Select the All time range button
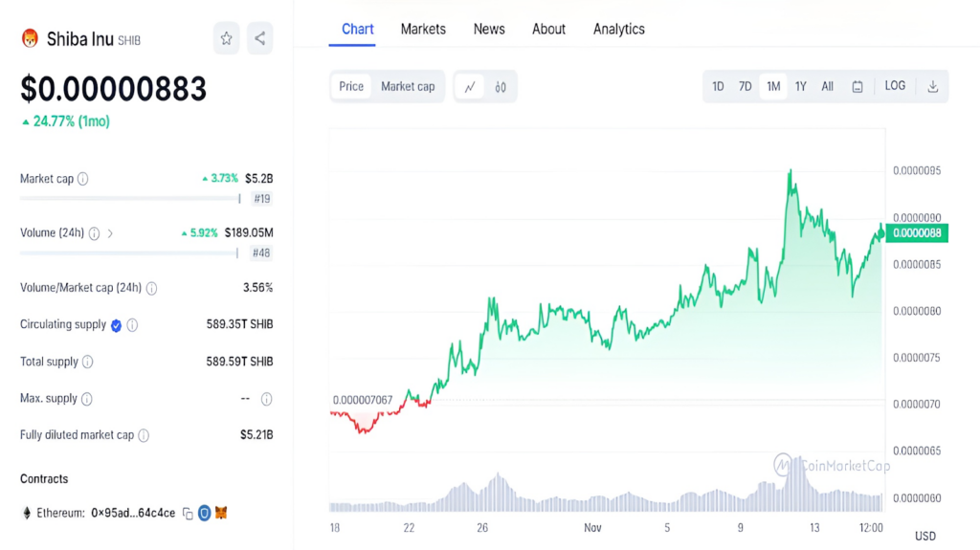The width and height of the screenshot is (980, 550). (828, 87)
